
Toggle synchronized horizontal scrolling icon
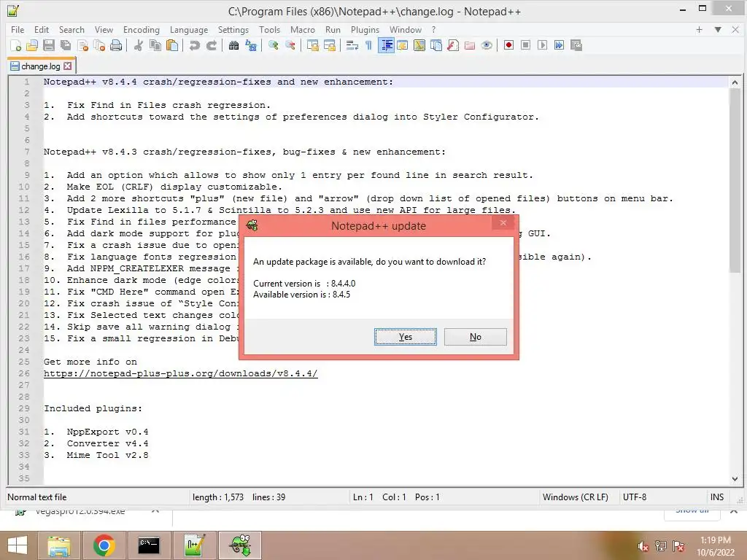[x=330, y=45]
